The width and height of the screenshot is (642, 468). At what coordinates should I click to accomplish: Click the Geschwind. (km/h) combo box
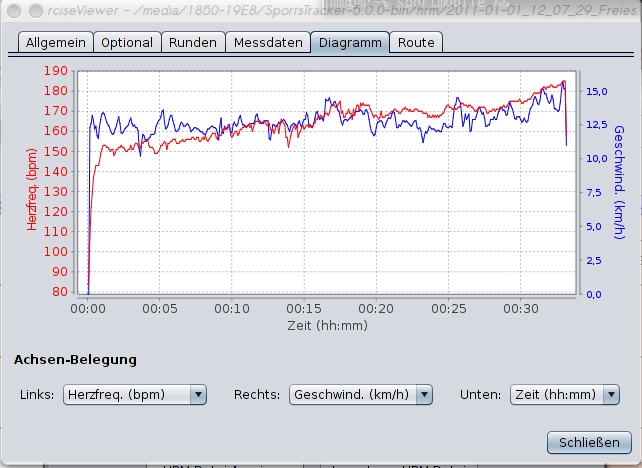click(361, 395)
